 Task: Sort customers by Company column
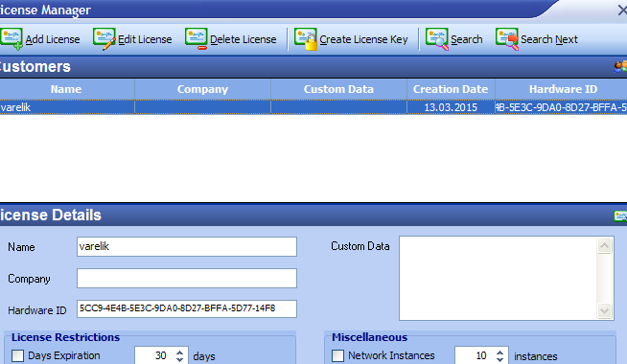(x=202, y=89)
